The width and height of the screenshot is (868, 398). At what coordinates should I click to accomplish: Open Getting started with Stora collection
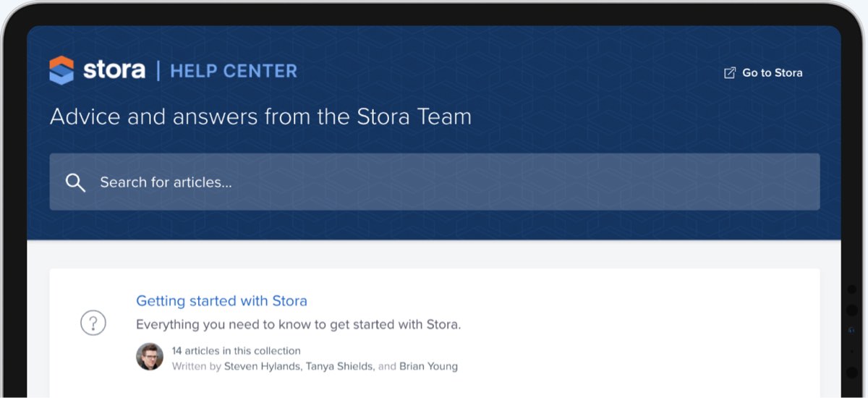coord(221,301)
